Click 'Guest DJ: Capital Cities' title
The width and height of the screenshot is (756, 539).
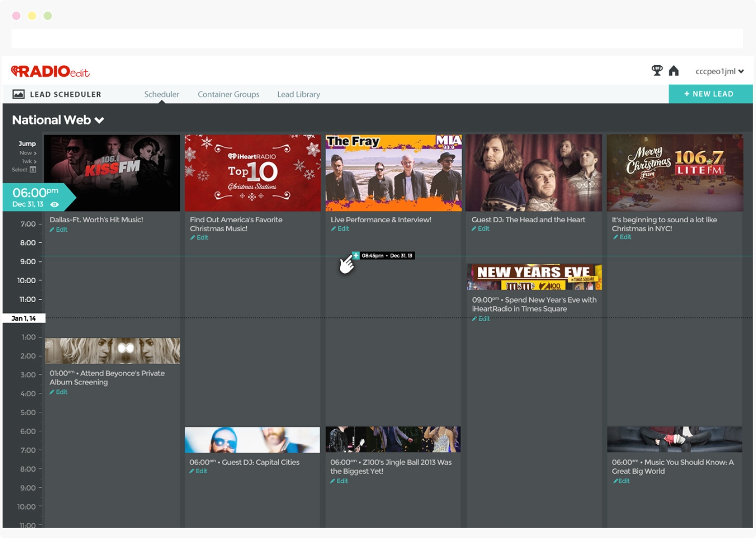click(261, 462)
